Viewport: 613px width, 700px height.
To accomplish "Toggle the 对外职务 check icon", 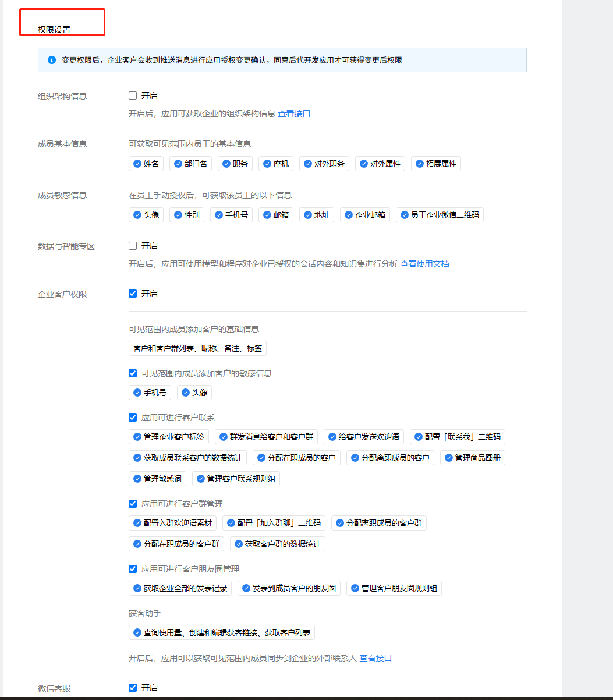I will click(308, 164).
